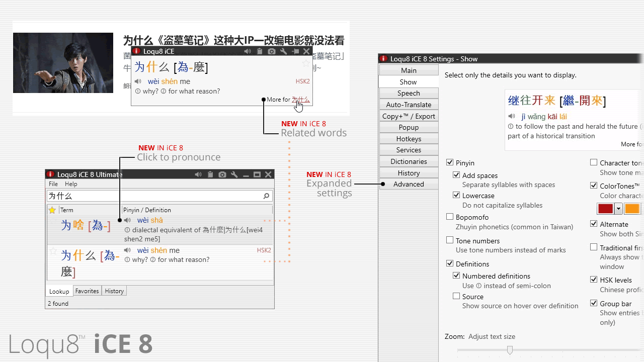Viewport: 644px width, 362px height.
Task: Click the zoom text size slider handle
Action: point(510,350)
